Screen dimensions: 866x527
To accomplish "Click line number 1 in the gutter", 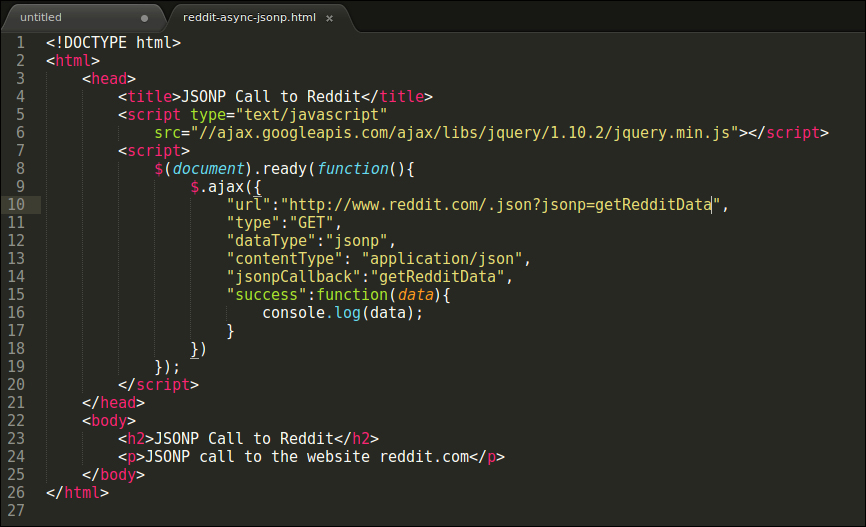I will 20,43.
